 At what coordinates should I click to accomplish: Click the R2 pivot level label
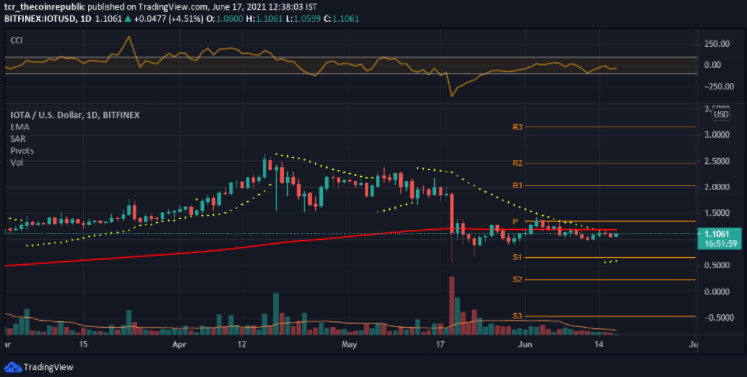coord(518,163)
